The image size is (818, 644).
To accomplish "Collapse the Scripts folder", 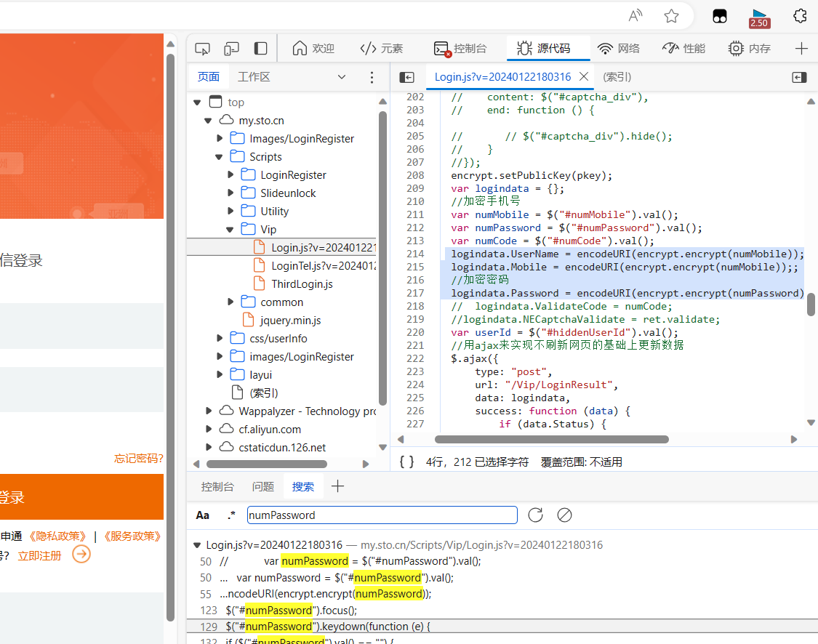I will [219, 157].
